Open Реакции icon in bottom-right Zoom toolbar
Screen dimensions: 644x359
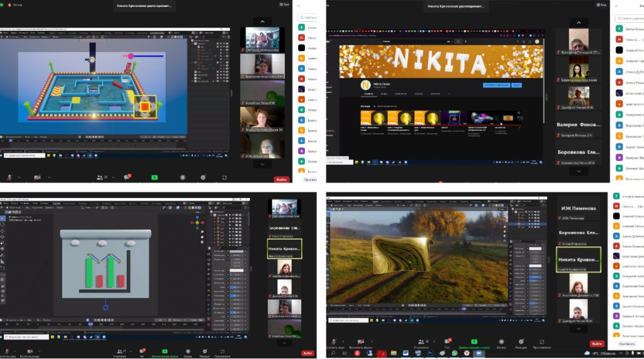pyautogui.click(x=521, y=342)
